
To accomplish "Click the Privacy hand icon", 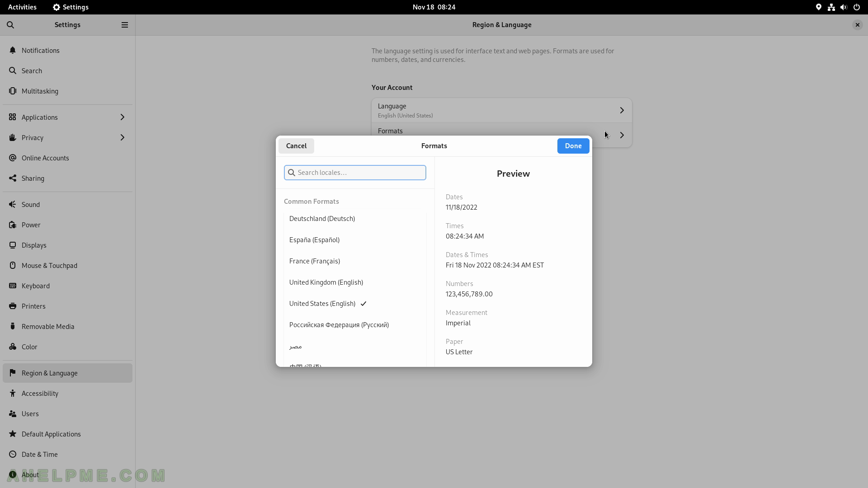I will pyautogui.click(x=13, y=137).
